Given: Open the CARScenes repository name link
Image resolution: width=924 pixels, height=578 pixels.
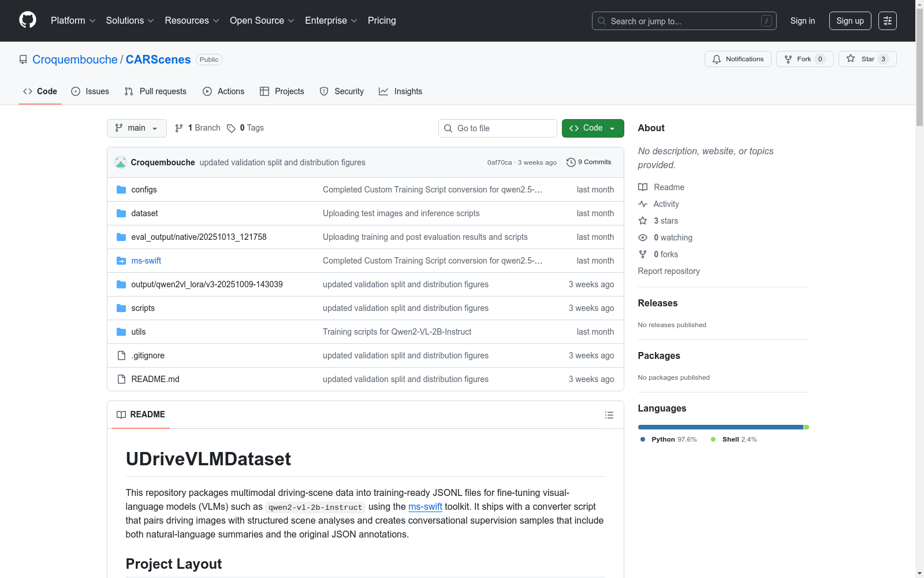Looking at the screenshot, I should point(158,60).
